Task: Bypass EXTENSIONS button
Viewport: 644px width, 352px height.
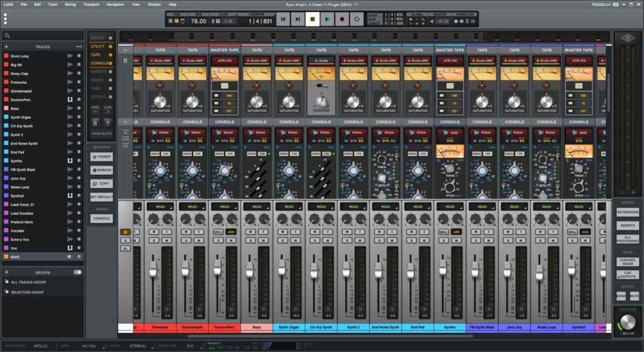Action: pos(628,212)
